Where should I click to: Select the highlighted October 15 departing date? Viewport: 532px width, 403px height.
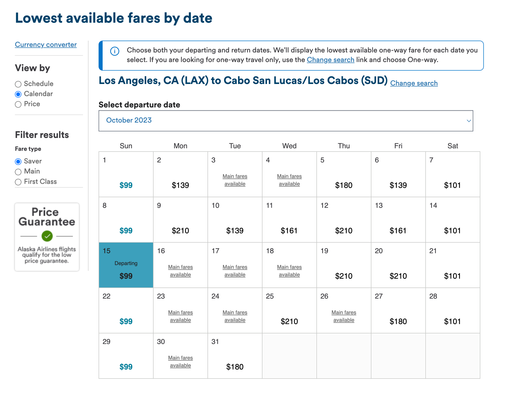point(126,265)
